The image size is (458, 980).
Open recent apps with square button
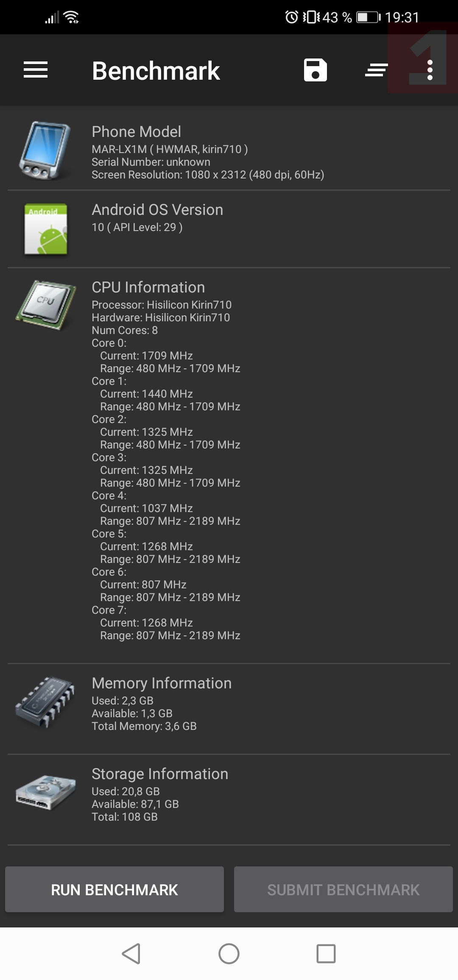click(x=326, y=954)
